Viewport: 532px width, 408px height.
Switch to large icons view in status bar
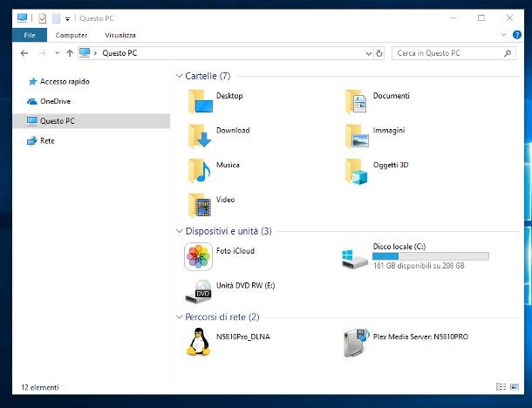515,386
